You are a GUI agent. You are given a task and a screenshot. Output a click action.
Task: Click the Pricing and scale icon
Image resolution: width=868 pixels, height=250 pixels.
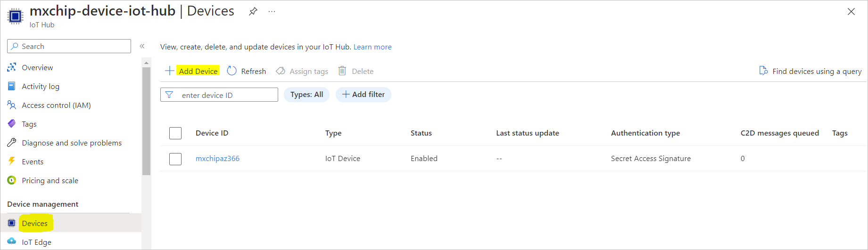tap(12, 180)
